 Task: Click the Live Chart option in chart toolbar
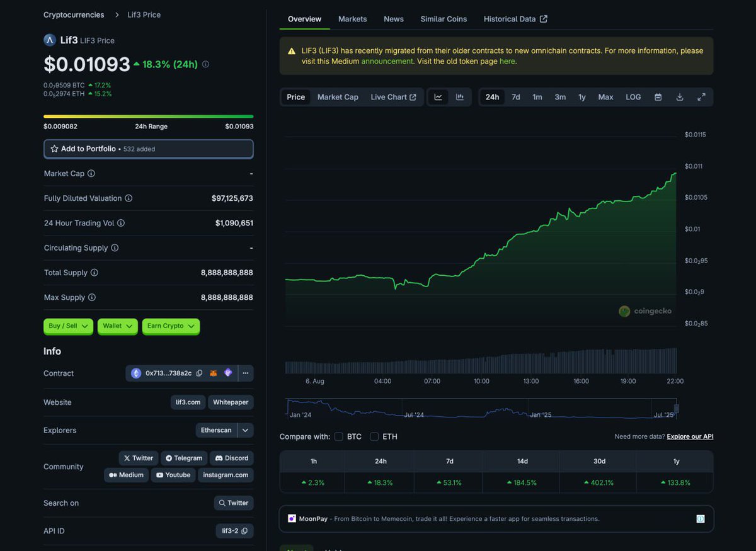(x=393, y=97)
